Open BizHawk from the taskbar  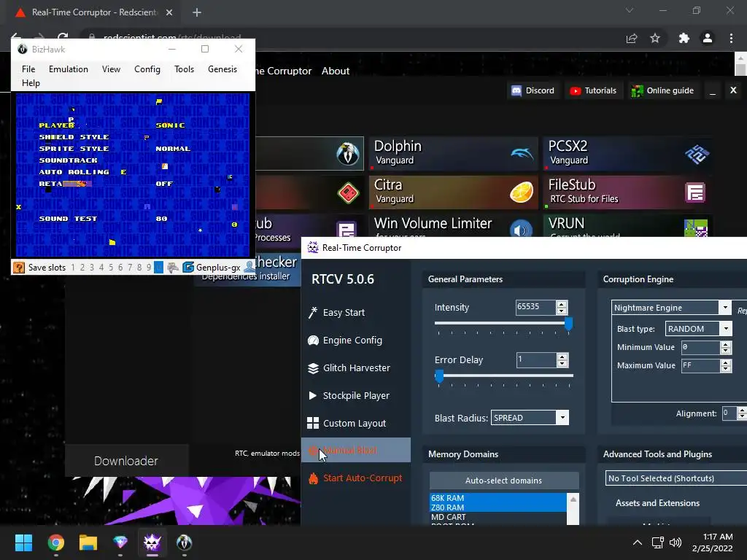click(185, 542)
